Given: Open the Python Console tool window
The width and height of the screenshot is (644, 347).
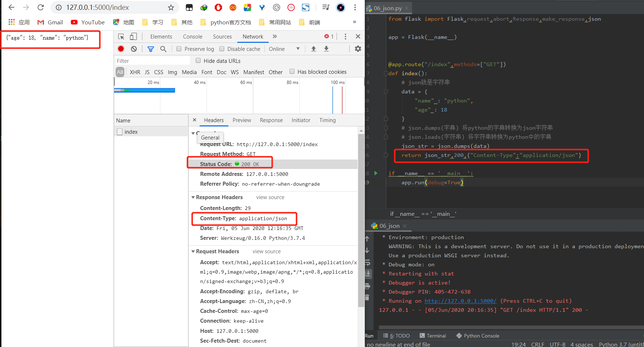Looking at the screenshot, I should [478, 336].
